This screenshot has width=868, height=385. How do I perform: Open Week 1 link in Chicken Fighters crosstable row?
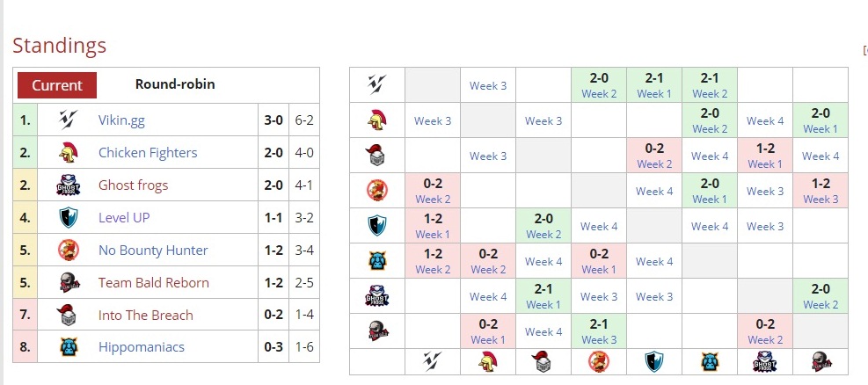[x=820, y=128]
